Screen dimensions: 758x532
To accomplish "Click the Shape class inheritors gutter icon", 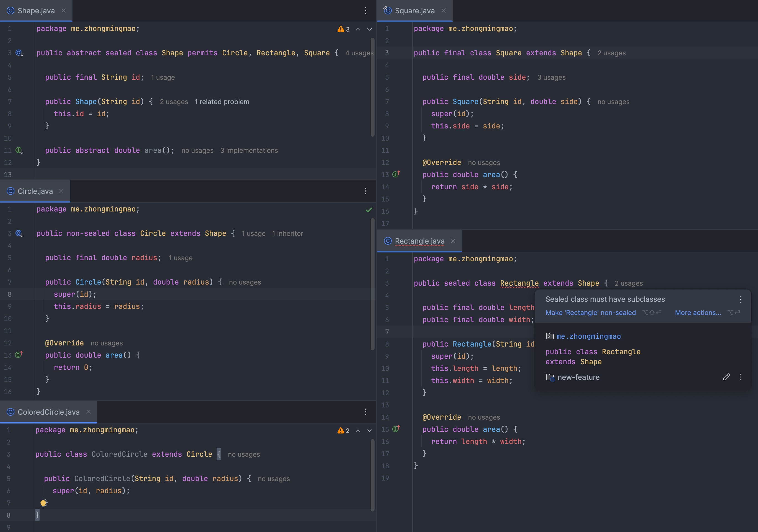I will tap(19, 53).
